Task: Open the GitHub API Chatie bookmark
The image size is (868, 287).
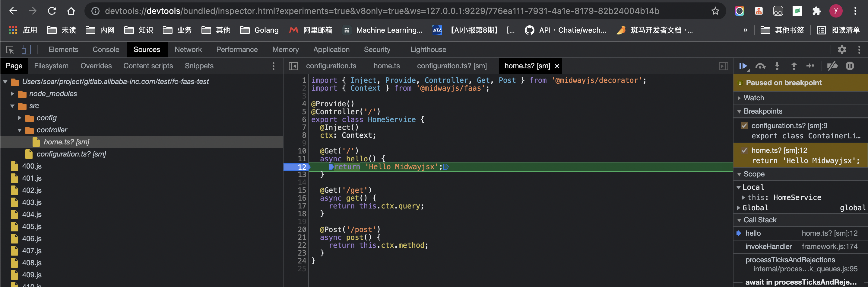Action: tap(565, 31)
